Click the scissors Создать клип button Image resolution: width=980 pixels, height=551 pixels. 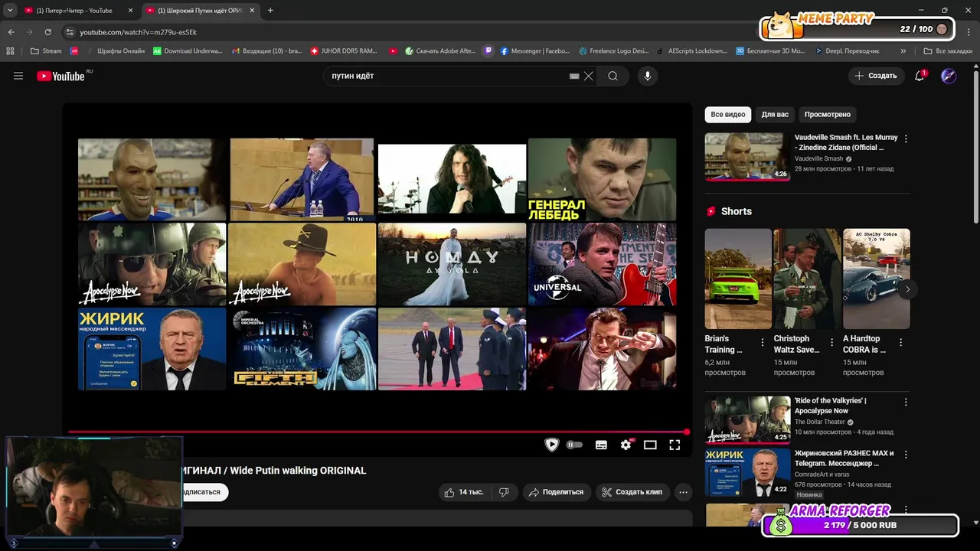632,492
